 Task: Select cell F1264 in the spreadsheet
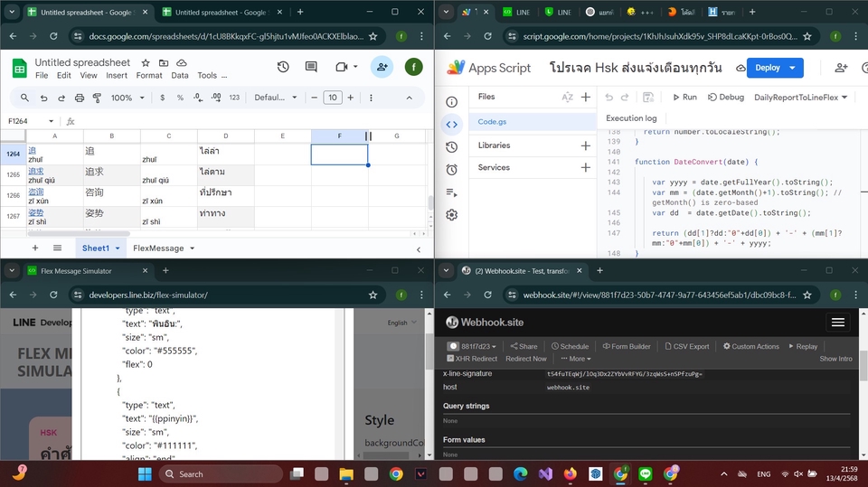(x=339, y=155)
